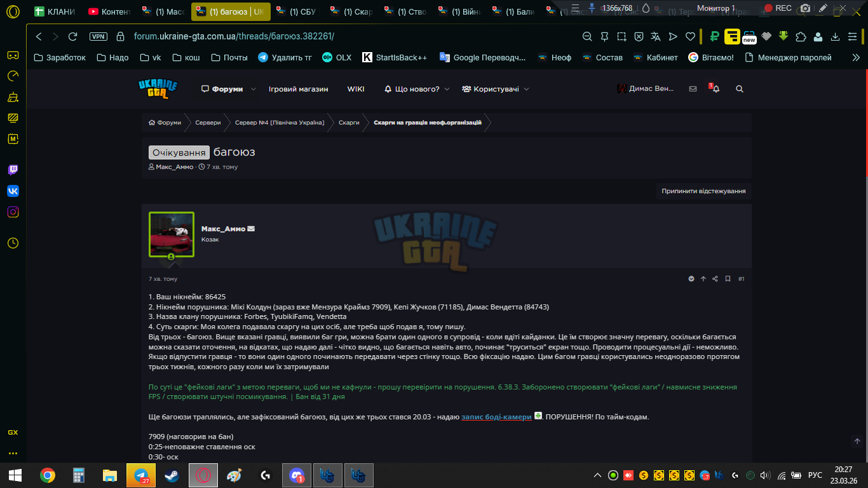The height and width of the screenshot is (488, 868).
Task: Open Менеджер паролей bookmark
Action: (787, 57)
